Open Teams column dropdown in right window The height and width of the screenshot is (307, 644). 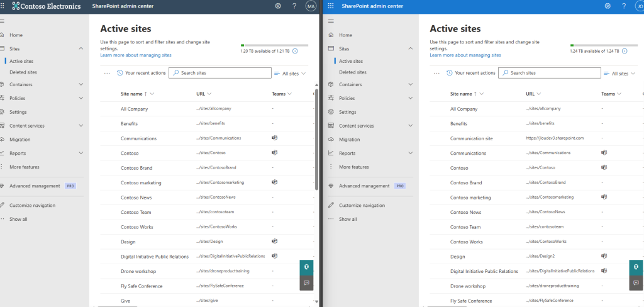[x=619, y=94]
